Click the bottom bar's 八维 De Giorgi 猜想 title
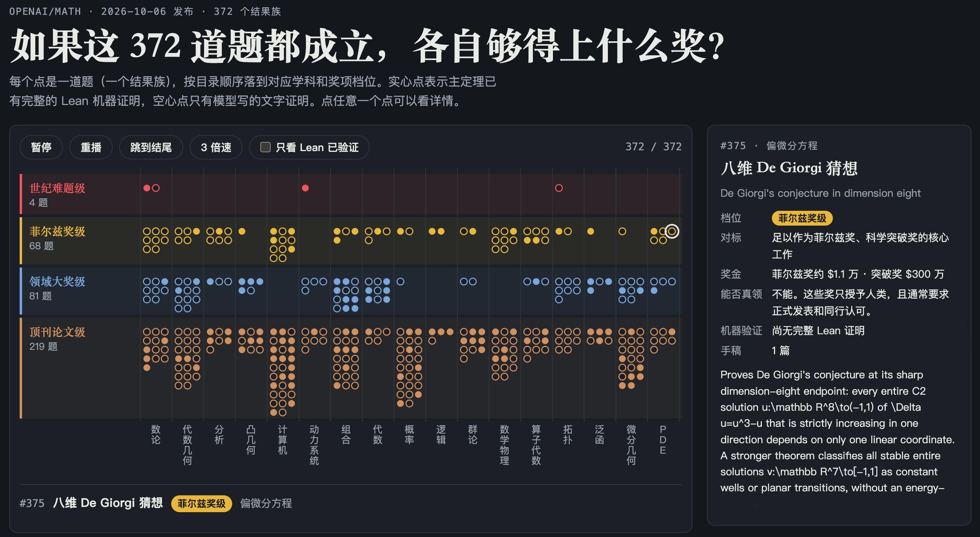This screenshot has width=980, height=537. click(108, 503)
